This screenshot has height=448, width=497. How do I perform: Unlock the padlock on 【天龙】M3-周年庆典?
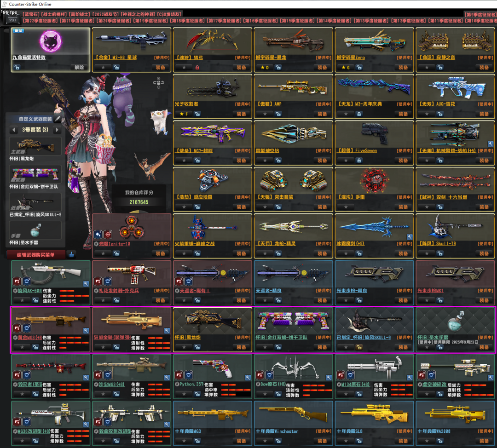(x=359, y=114)
